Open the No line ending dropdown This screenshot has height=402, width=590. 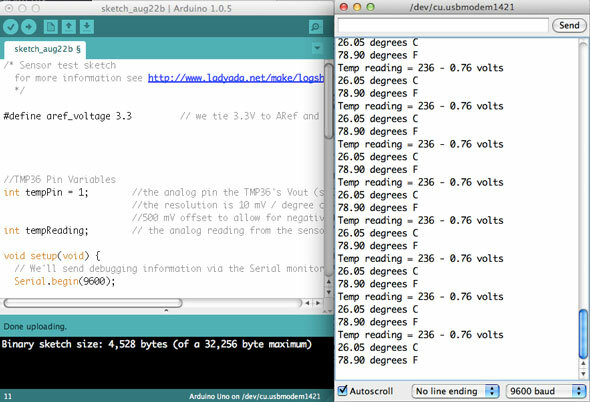click(x=455, y=391)
